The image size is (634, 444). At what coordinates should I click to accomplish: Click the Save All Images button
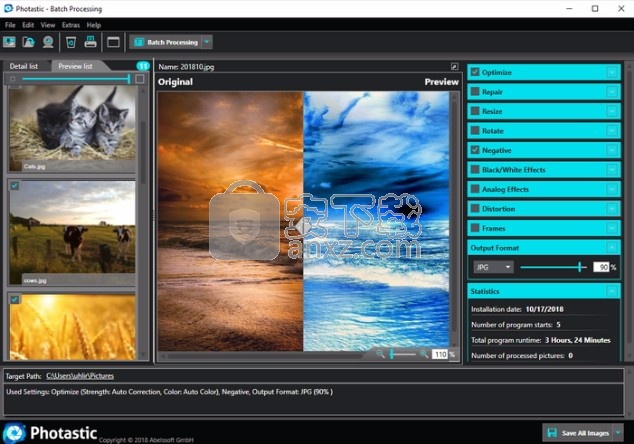point(578,433)
